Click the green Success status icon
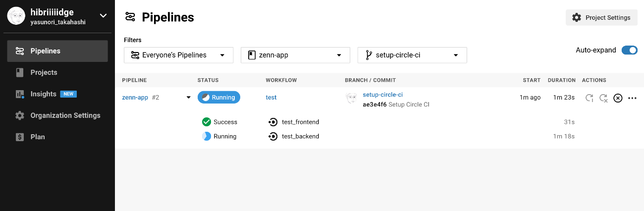Screen dimensions: 644x211 tap(207, 122)
